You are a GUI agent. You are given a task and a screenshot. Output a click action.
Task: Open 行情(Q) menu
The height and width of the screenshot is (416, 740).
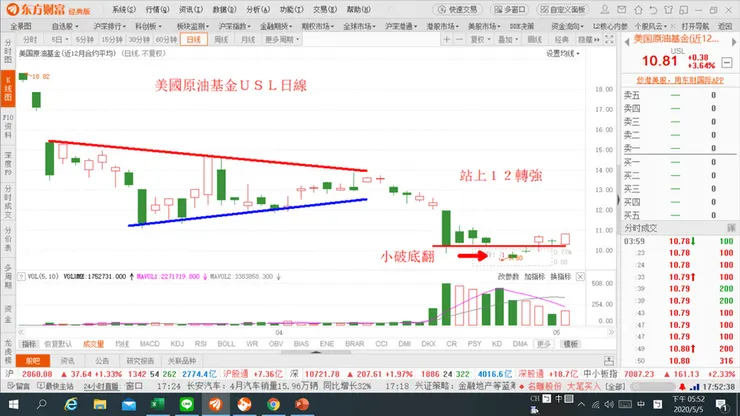coord(157,9)
